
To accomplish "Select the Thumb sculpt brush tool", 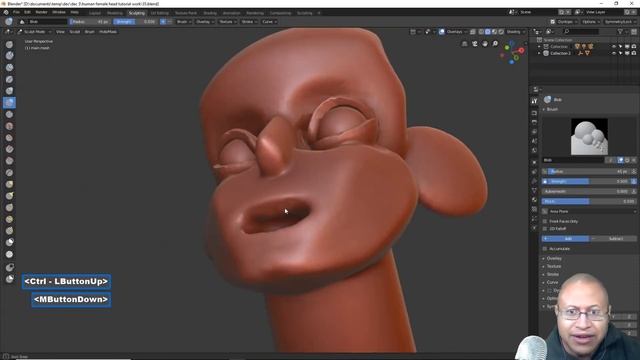I will click(9, 208).
